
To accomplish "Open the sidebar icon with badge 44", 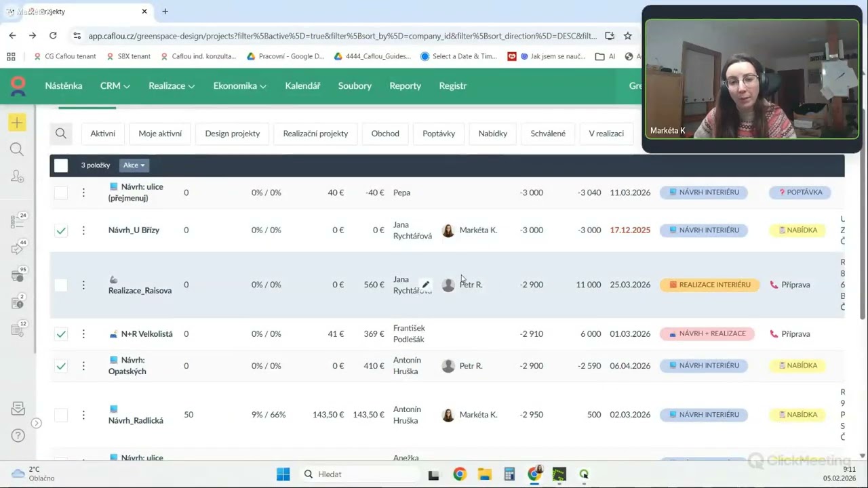I will (x=17, y=248).
